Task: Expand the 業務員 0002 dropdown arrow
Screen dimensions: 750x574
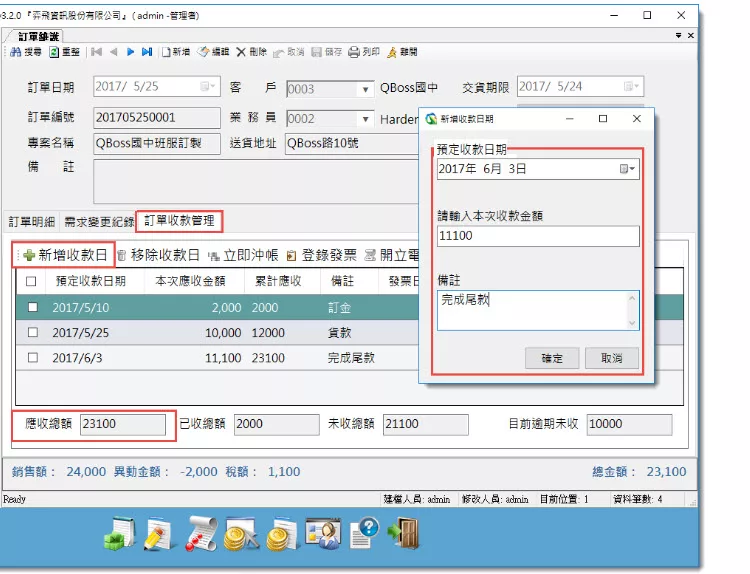Action: (366, 119)
